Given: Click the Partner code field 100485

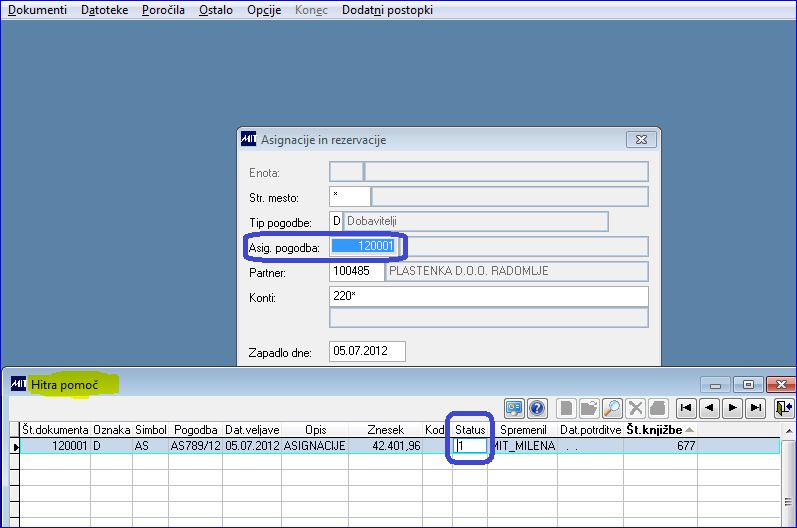Looking at the screenshot, I should tap(356, 271).
